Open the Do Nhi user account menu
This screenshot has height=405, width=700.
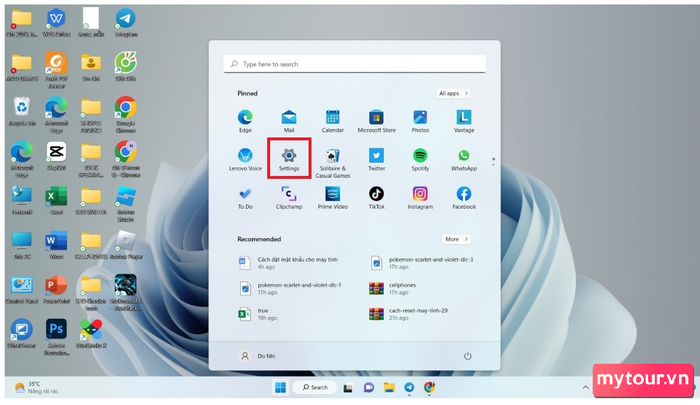pos(258,356)
